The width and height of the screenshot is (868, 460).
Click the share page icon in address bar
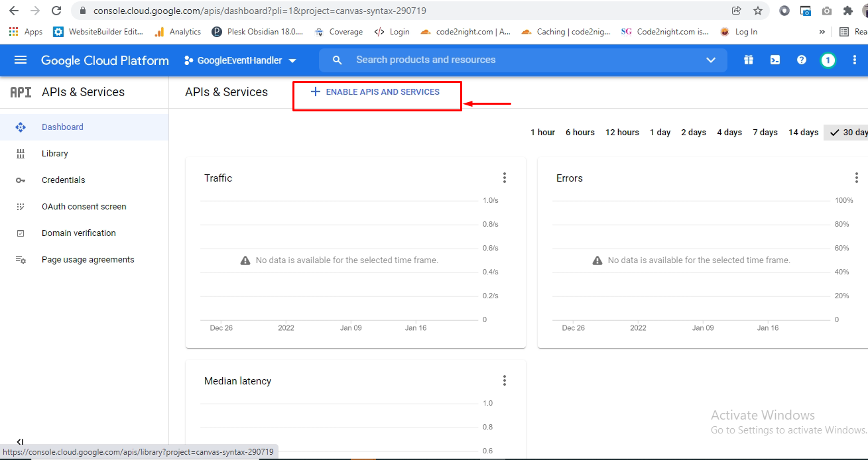tap(737, 11)
